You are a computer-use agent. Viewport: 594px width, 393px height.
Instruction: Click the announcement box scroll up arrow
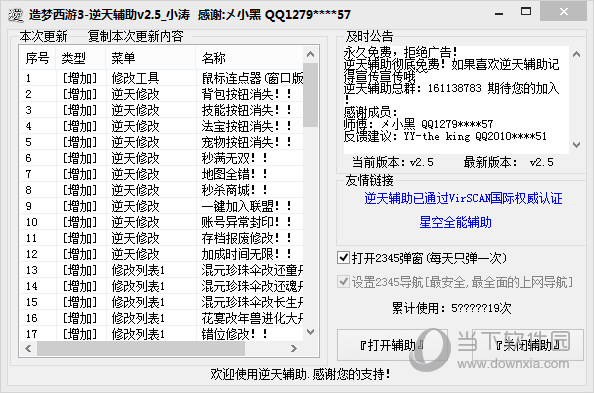577,55
